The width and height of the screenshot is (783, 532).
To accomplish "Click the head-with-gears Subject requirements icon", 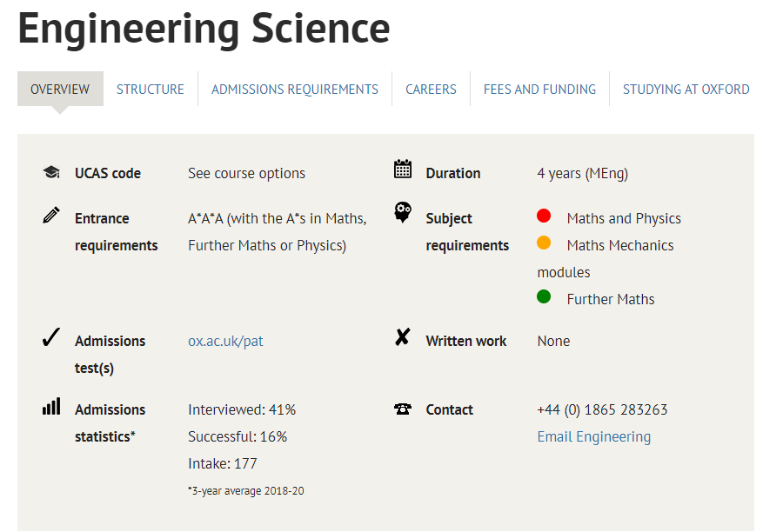I will coord(403,212).
